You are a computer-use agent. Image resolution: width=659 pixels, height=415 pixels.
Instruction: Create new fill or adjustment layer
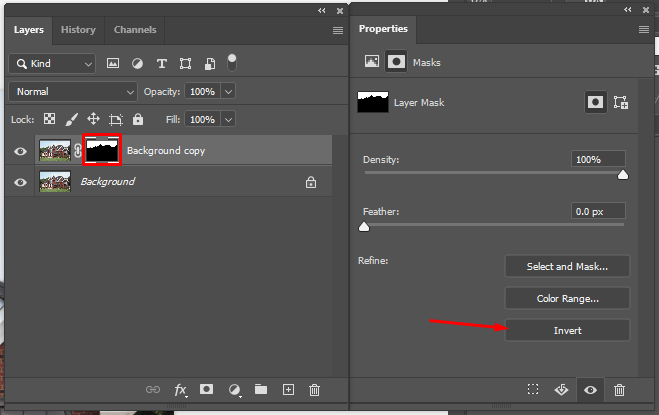(235, 390)
